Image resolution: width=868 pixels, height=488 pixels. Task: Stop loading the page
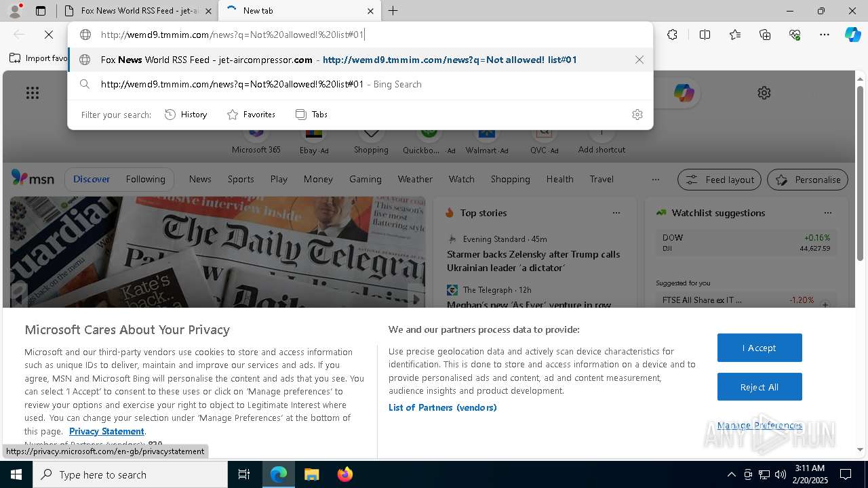[49, 35]
